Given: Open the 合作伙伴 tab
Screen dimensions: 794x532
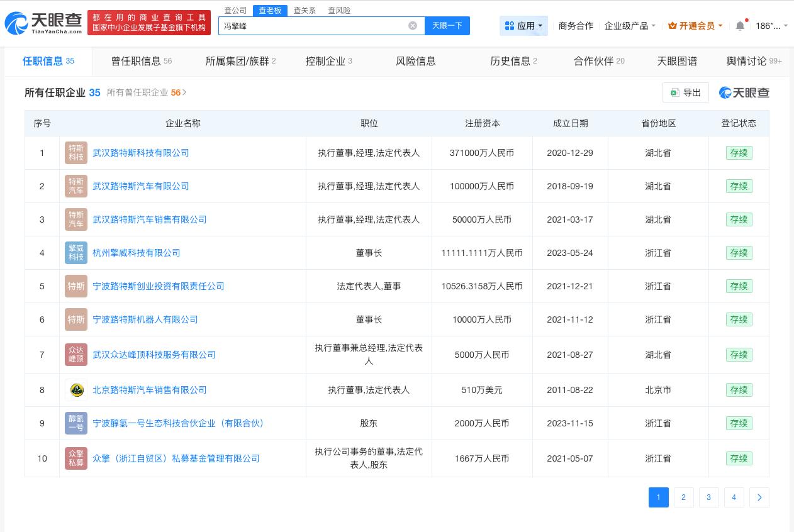Looking at the screenshot, I should pyautogui.click(x=599, y=61).
